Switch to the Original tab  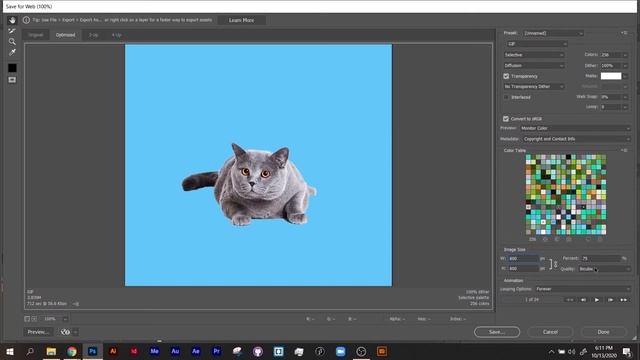36,35
